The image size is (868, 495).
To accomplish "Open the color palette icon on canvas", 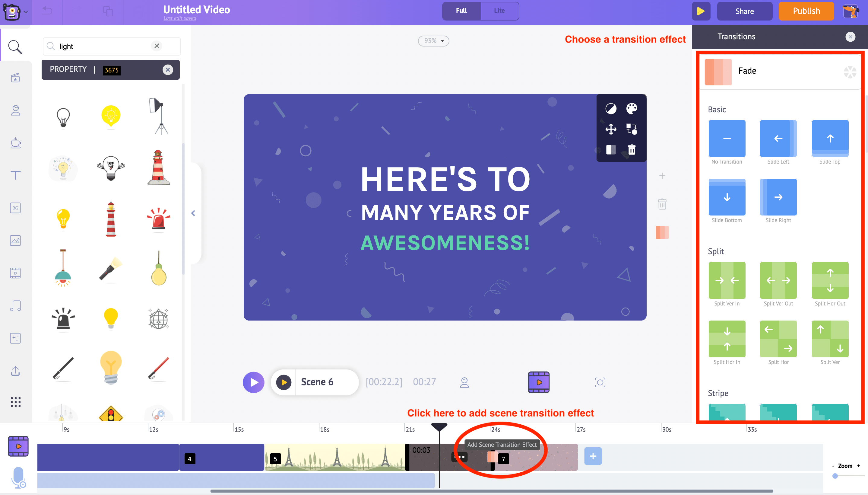I will coord(632,109).
